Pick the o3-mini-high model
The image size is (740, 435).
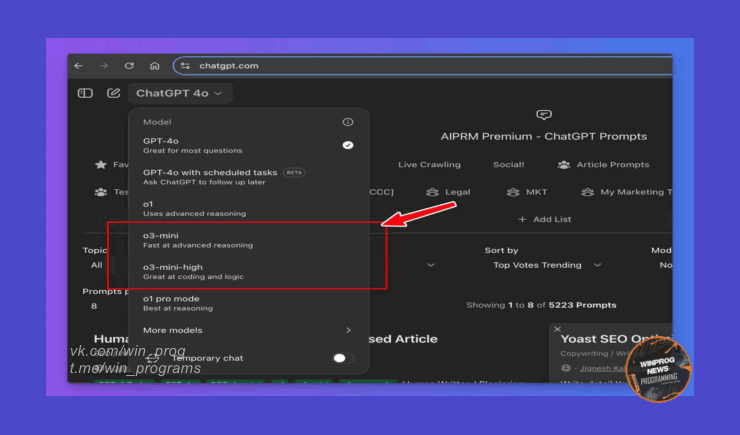[x=248, y=272]
